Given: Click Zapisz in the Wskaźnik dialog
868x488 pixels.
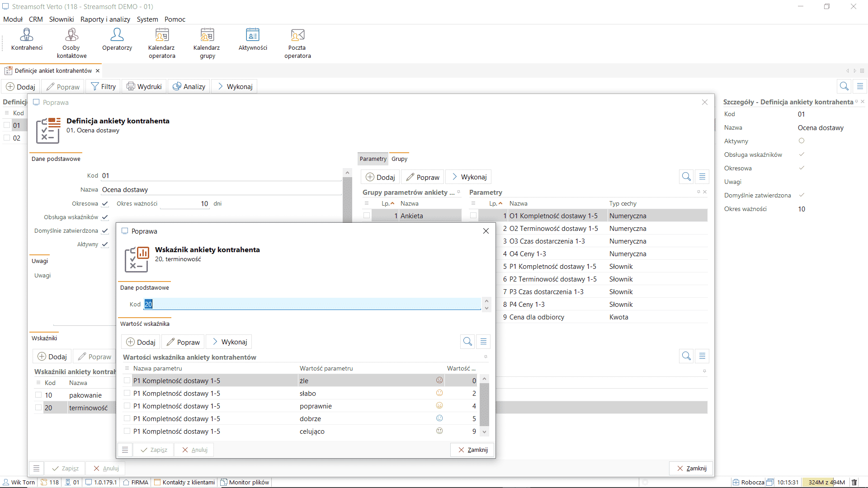Looking at the screenshot, I should (153, 450).
